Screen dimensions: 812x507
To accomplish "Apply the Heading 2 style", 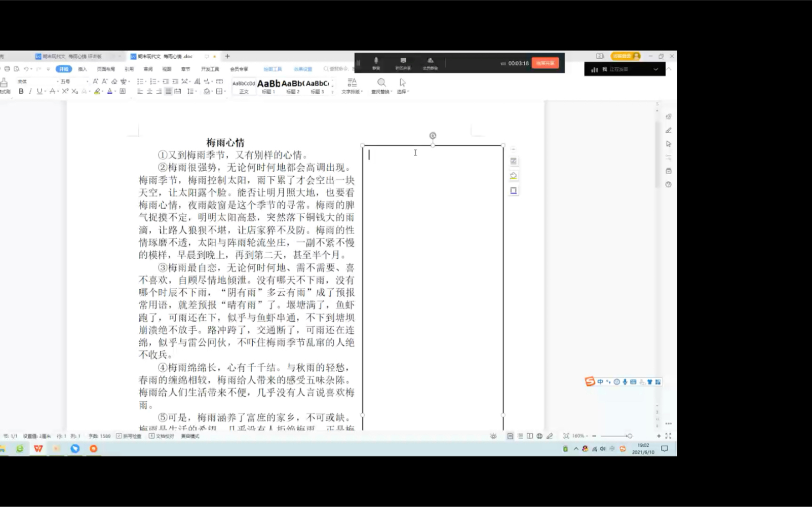I will (x=293, y=86).
